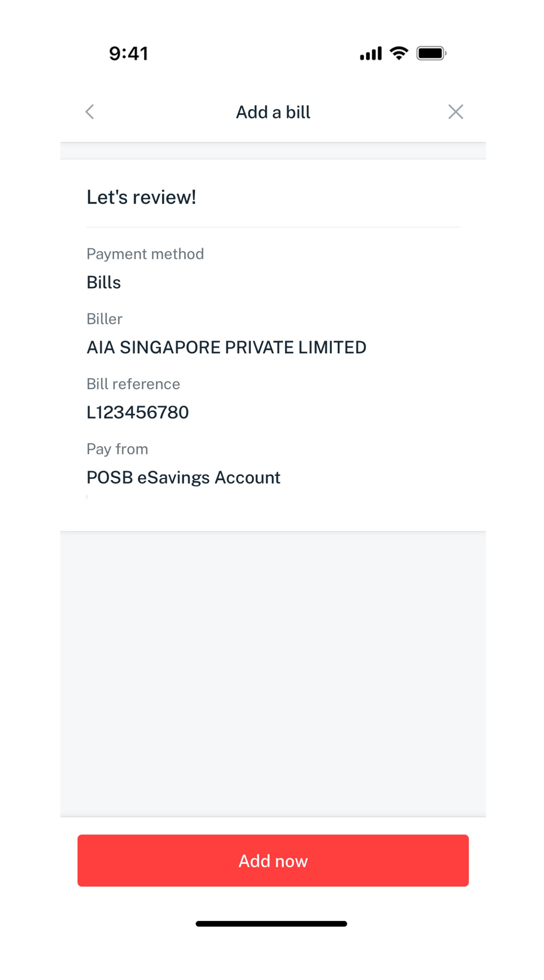Close the Add a bill screen
Viewport: 544px width, 980px height.
[x=455, y=112]
